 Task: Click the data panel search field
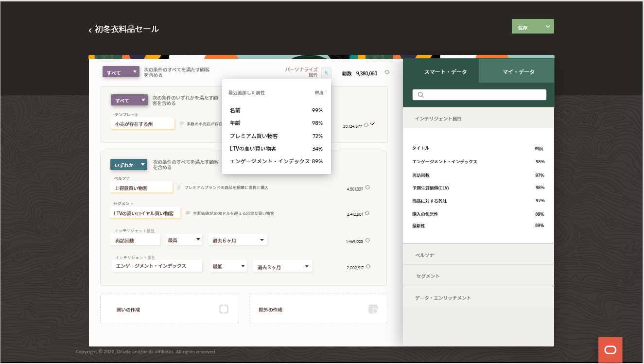coord(479,95)
